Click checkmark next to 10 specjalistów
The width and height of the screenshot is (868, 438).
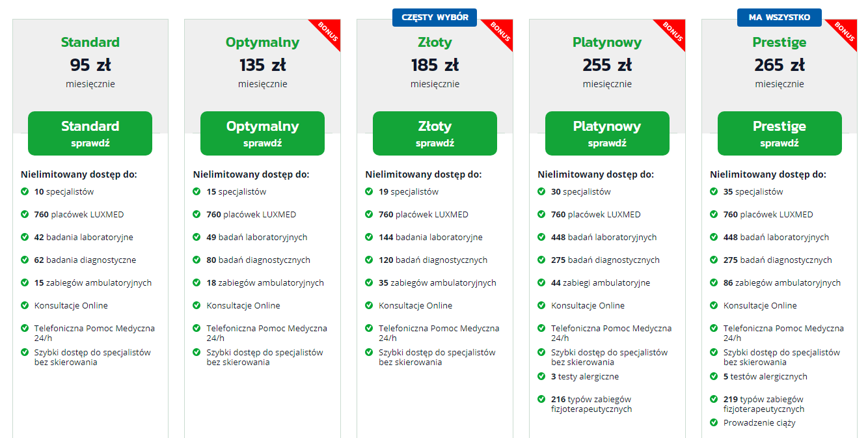25,191
